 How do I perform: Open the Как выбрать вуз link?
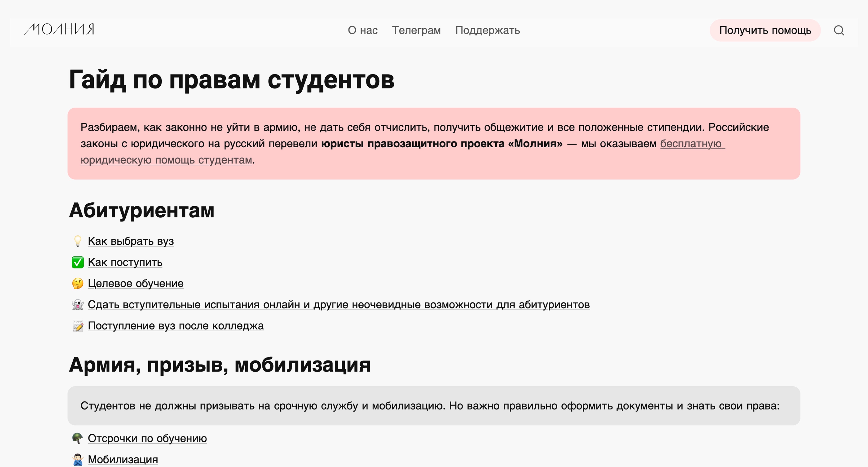(x=131, y=241)
